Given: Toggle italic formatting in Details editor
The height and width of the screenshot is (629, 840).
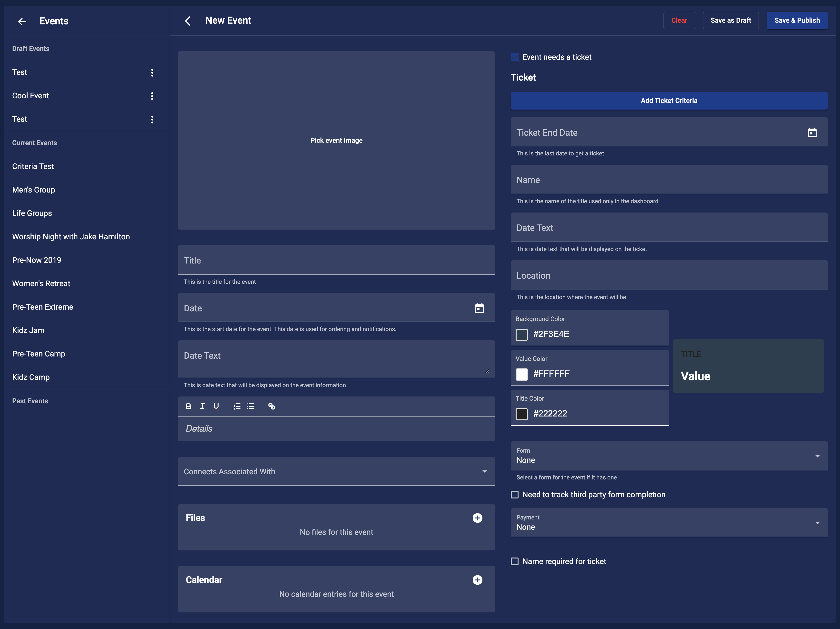Looking at the screenshot, I should 202,406.
